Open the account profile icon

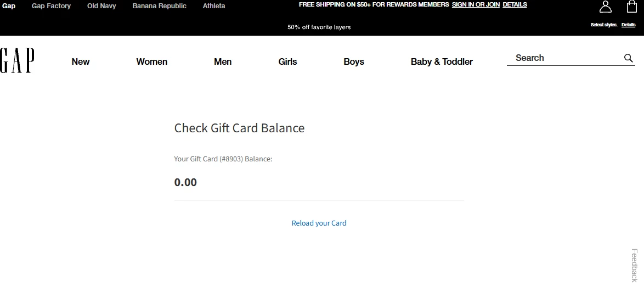coord(606,7)
